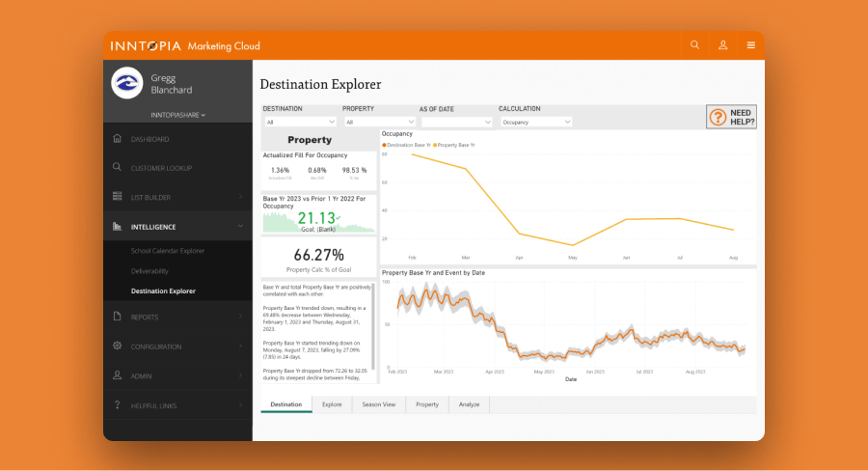Open the Destination filter dropdown
868x471 pixels.
(300, 123)
